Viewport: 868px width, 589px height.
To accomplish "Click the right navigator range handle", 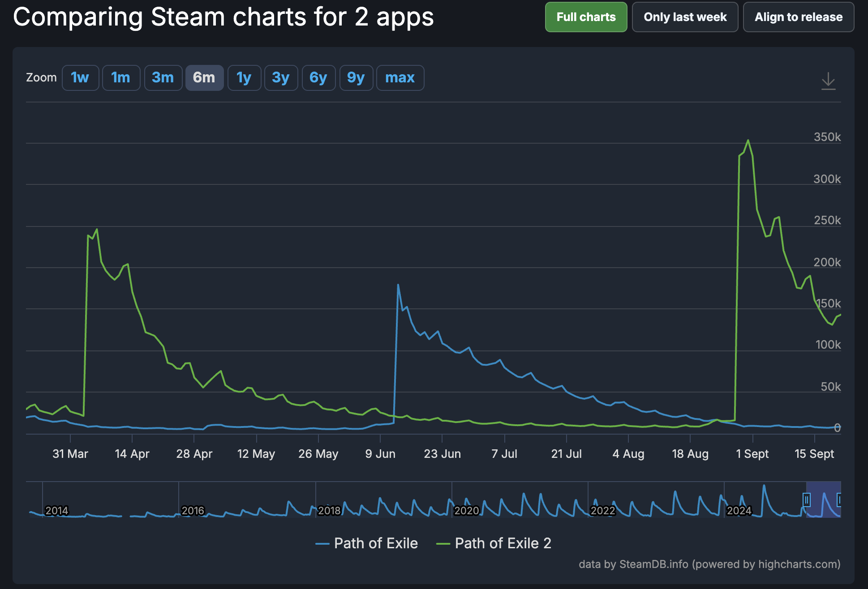I will (x=838, y=499).
